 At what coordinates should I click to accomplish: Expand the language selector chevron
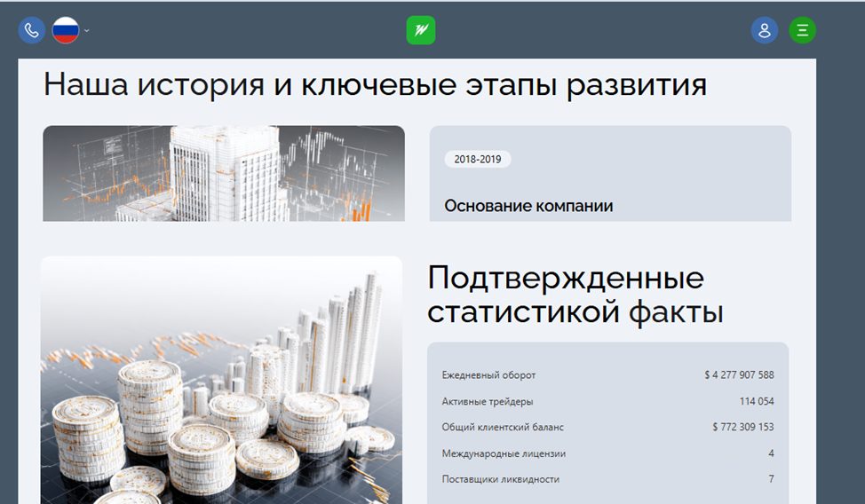[87, 31]
